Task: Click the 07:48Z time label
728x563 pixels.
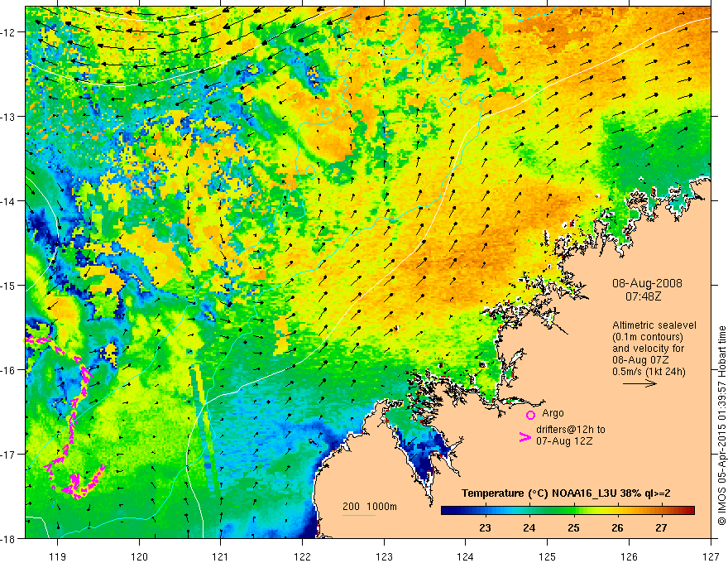Action: pyautogui.click(x=643, y=296)
